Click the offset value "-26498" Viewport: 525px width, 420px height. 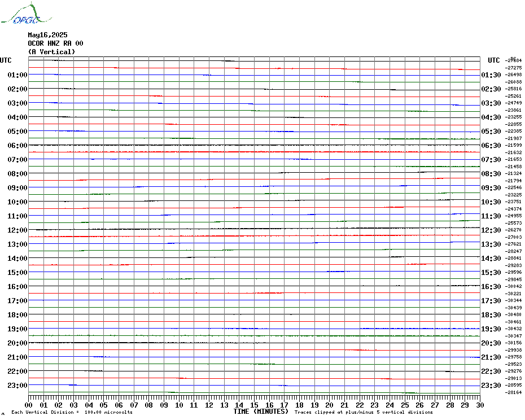coord(513,75)
